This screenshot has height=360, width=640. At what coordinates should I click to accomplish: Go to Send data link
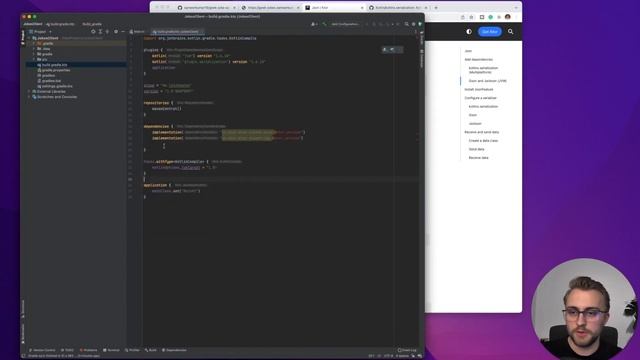[476, 149]
